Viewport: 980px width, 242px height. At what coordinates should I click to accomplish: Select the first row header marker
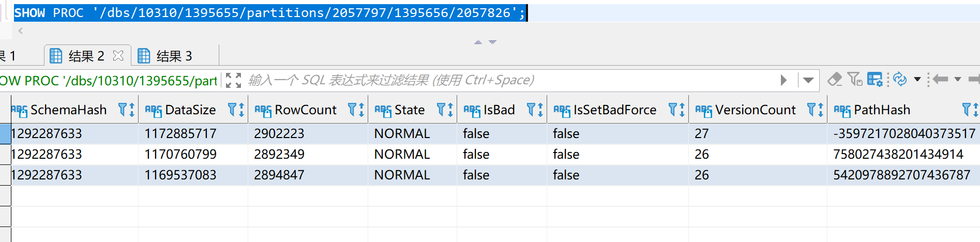[5, 133]
